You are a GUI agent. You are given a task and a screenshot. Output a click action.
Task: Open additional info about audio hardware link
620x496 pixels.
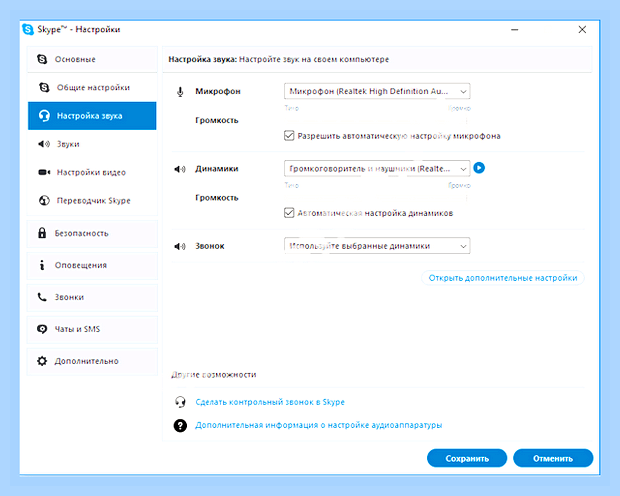[318, 425]
